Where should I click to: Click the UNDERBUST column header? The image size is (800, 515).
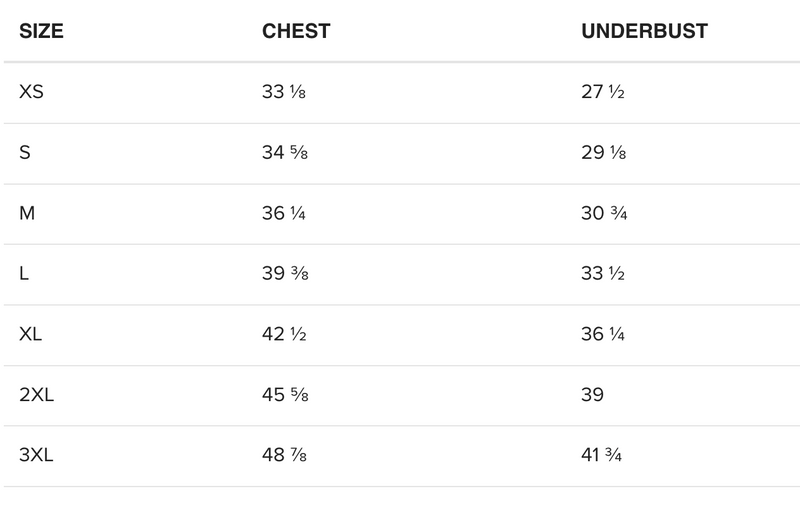[x=644, y=31]
